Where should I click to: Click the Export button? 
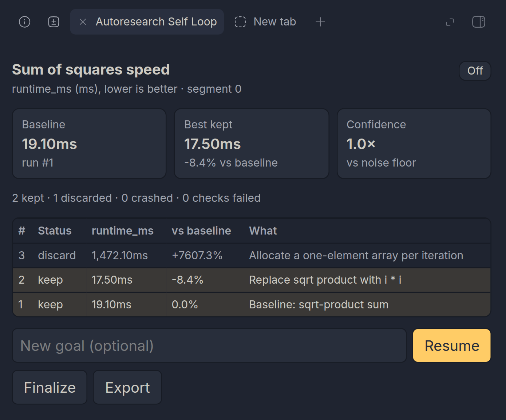[x=127, y=387]
